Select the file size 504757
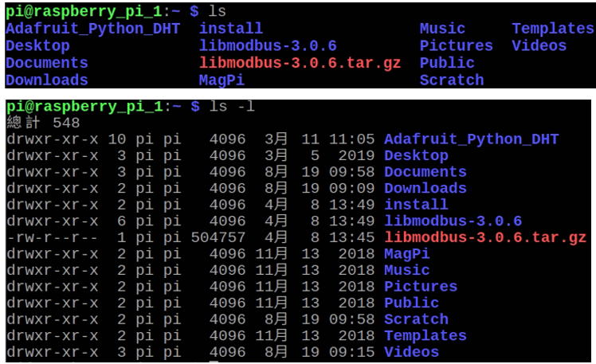Viewport: 596px width, 364px height. [218, 237]
